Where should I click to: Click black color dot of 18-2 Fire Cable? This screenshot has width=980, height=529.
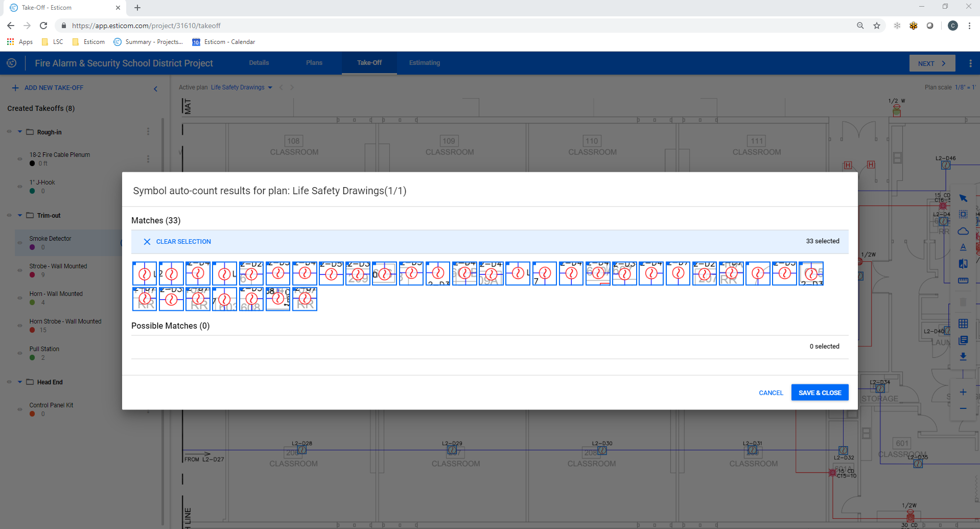(x=32, y=164)
